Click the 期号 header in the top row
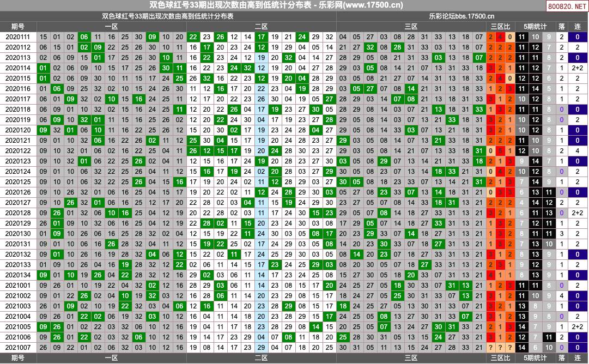The image size is (589, 364). point(18,27)
